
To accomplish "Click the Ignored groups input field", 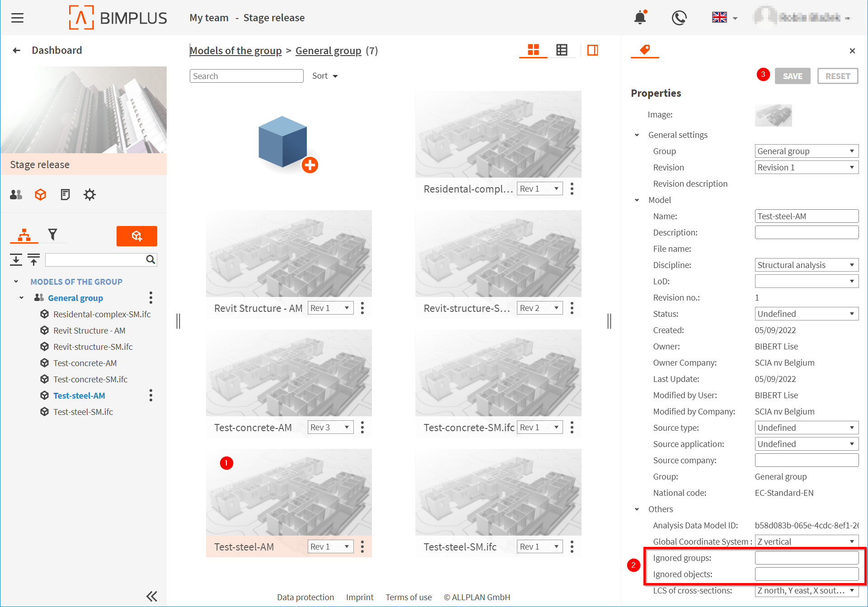I will point(806,558).
